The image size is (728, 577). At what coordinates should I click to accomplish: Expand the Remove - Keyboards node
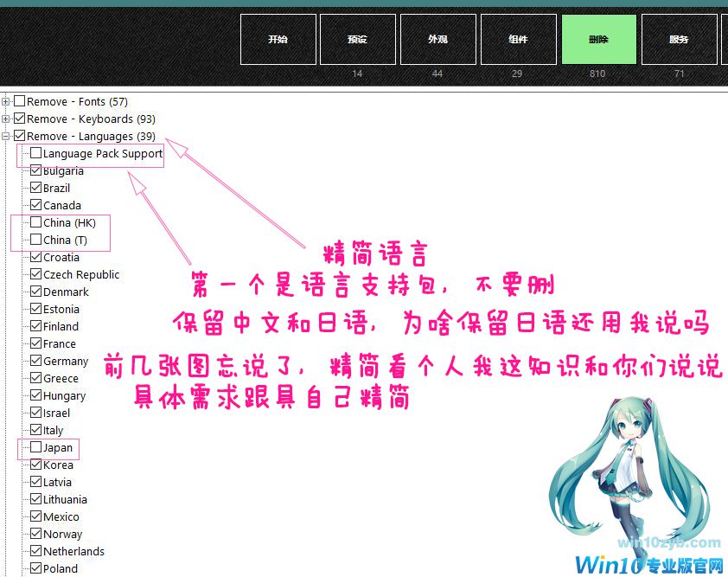(6, 119)
